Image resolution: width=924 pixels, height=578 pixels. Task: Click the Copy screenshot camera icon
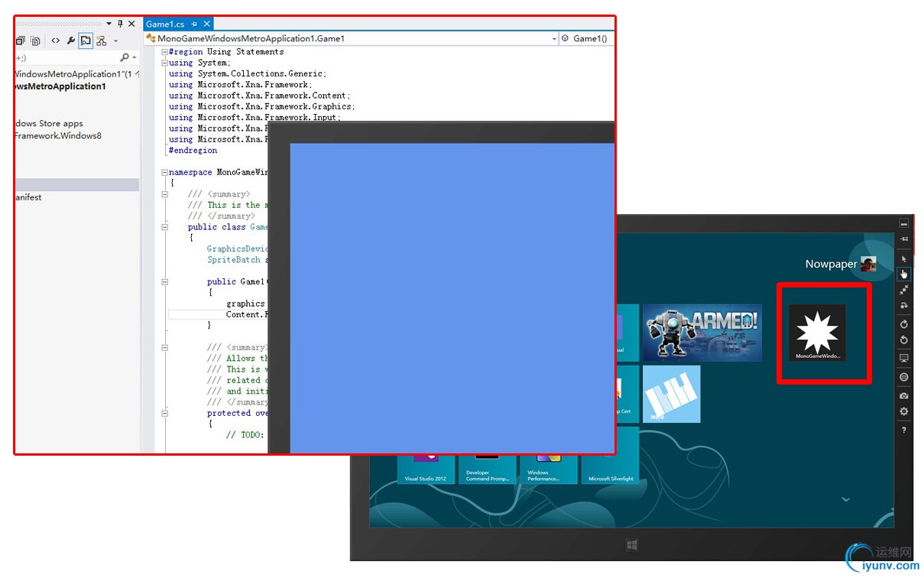[x=904, y=396]
